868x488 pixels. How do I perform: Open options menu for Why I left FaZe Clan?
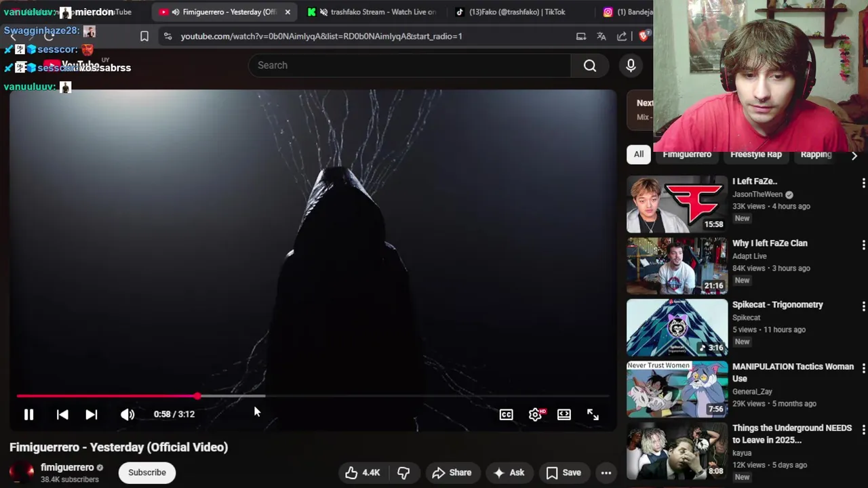863,245
